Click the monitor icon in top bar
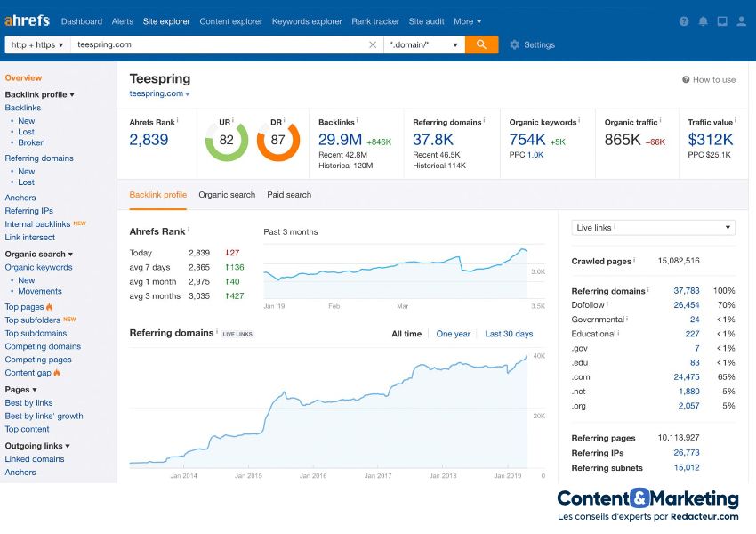This screenshot has width=756, height=534. [722, 21]
